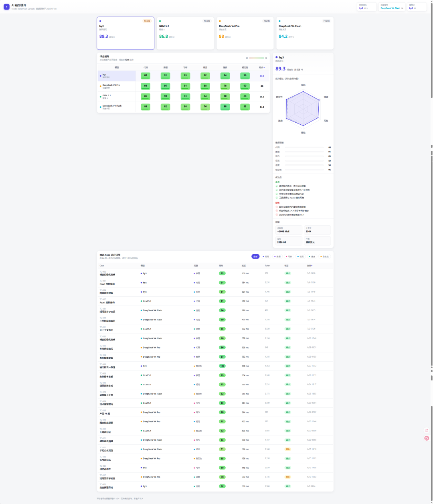Filter case records by 写作 chip
This screenshot has height=504, width=433.
(x=289, y=256)
